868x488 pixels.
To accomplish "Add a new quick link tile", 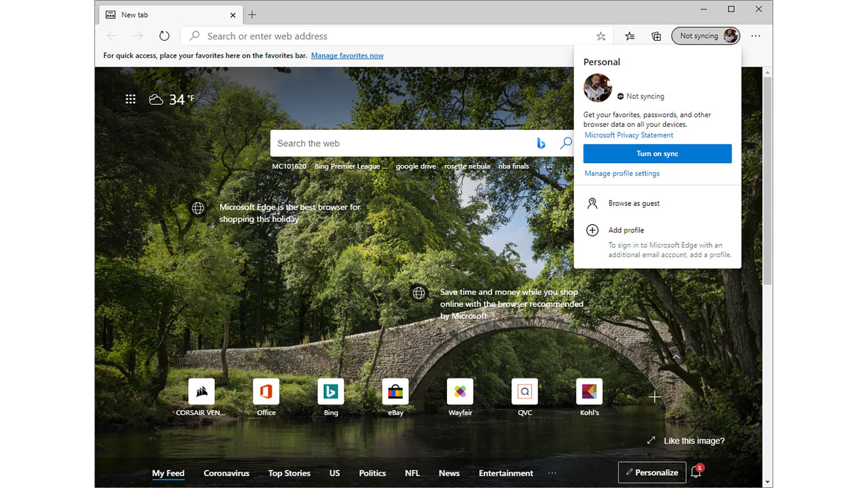I will [654, 396].
